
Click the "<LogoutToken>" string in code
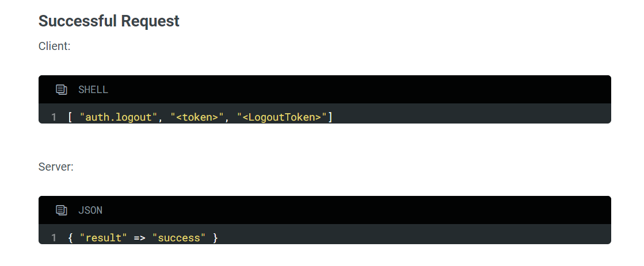(x=281, y=117)
